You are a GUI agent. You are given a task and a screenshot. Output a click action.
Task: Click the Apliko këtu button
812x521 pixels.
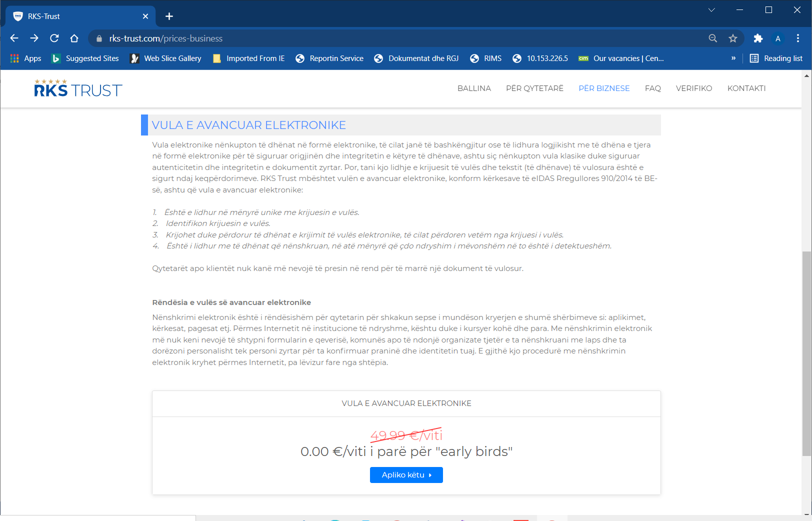(x=406, y=475)
